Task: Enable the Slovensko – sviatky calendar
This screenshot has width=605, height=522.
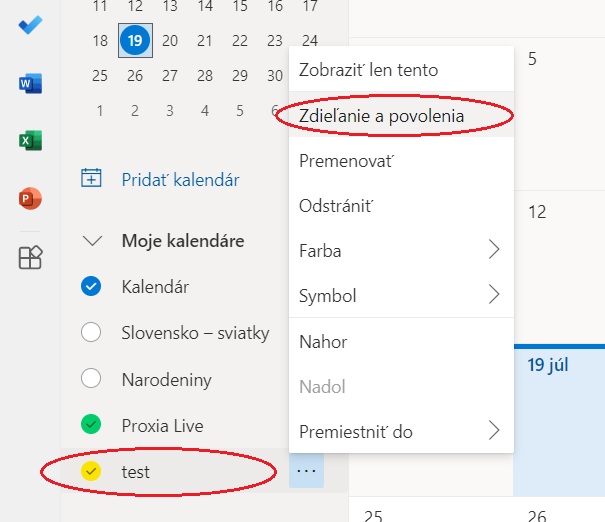Action: (x=91, y=333)
